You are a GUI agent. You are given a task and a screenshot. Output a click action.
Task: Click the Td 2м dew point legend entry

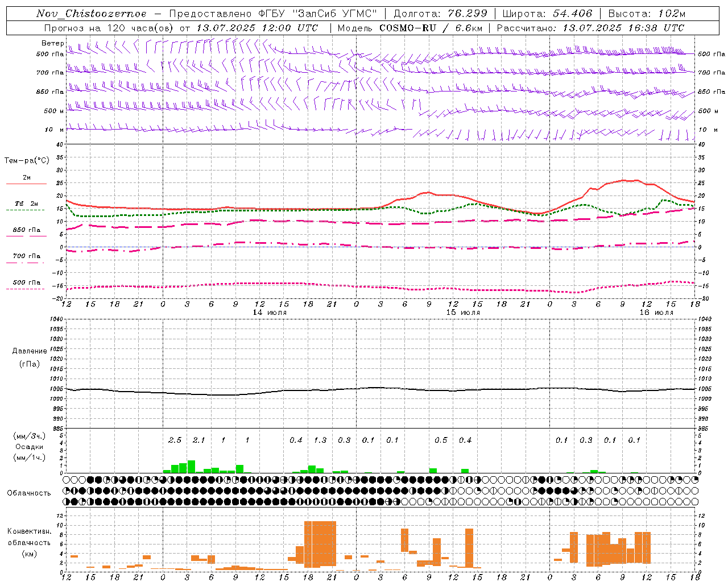pos(27,203)
